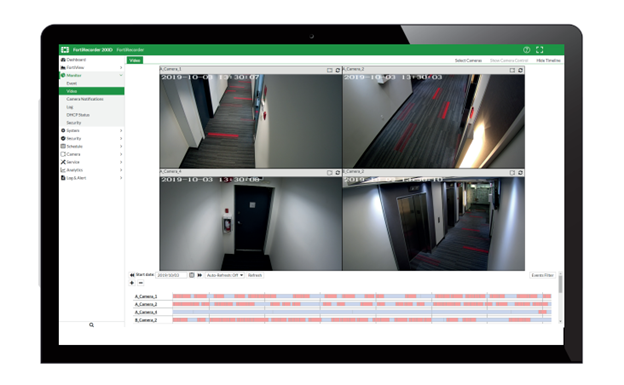The width and height of the screenshot is (624, 385).
Task: Open Camera Notifications in sidebar
Action: point(85,99)
